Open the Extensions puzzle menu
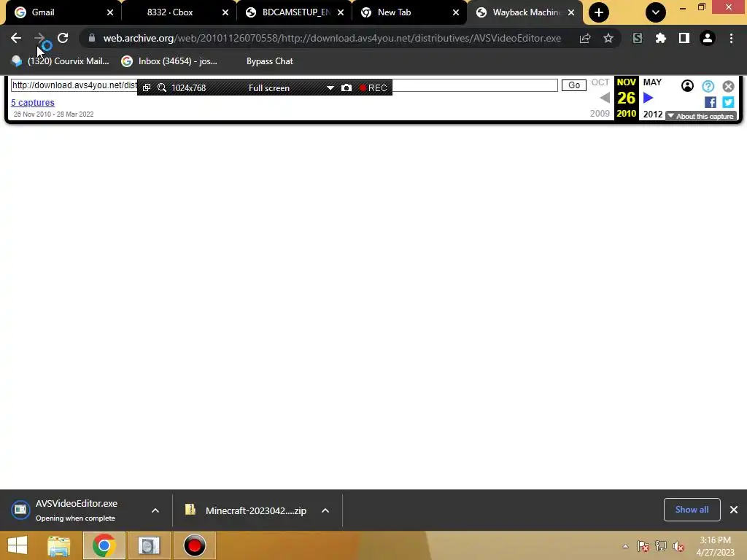This screenshot has width=747, height=560. point(661,38)
